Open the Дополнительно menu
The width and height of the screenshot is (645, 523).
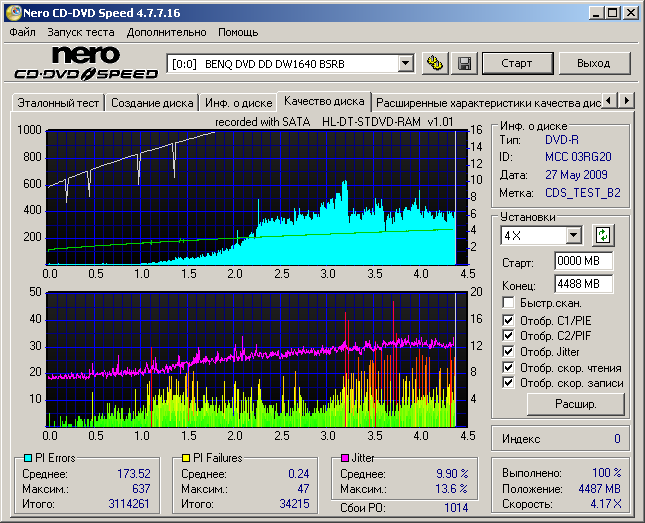click(167, 32)
